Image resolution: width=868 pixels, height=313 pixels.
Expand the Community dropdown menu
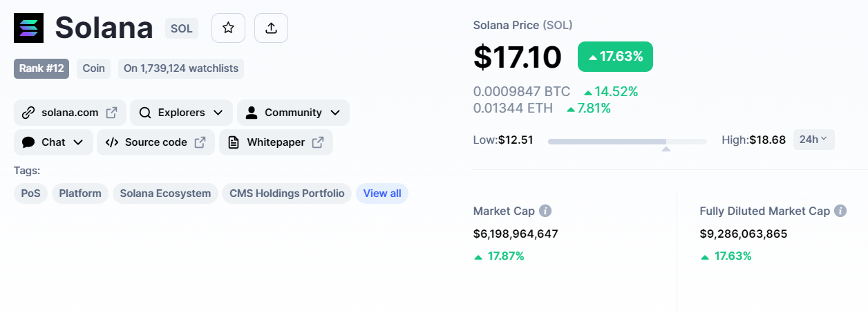293,113
